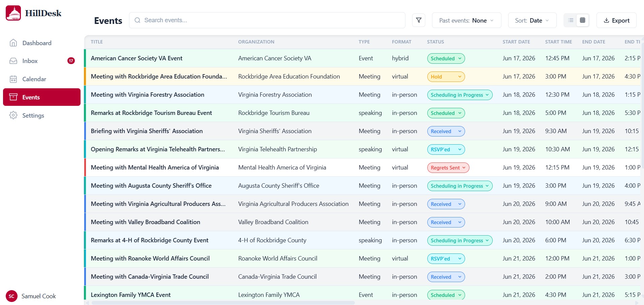Image resolution: width=644 pixels, height=305 pixels.
Task: Open the filter funnel icon
Action: [x=419, y=20]
